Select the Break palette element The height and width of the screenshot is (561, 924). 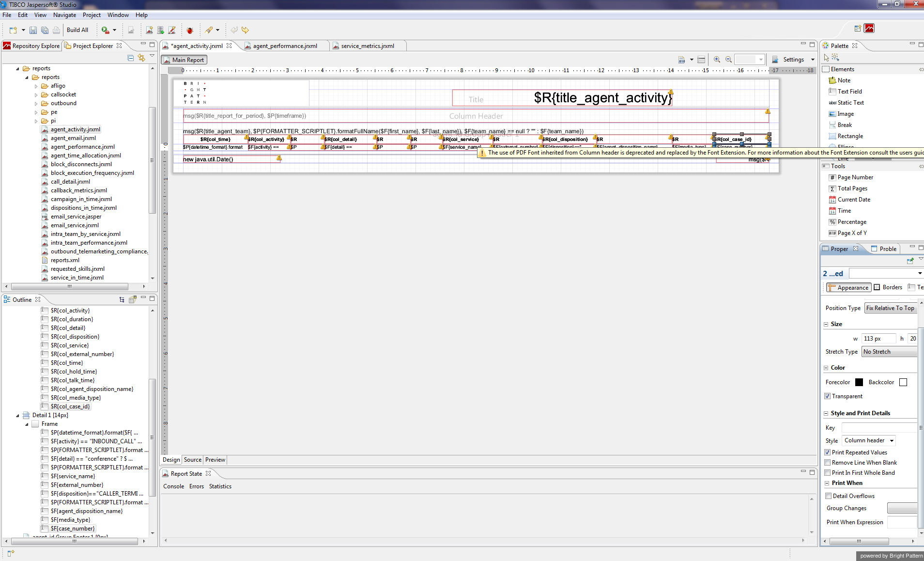click(x=841, y=125)
